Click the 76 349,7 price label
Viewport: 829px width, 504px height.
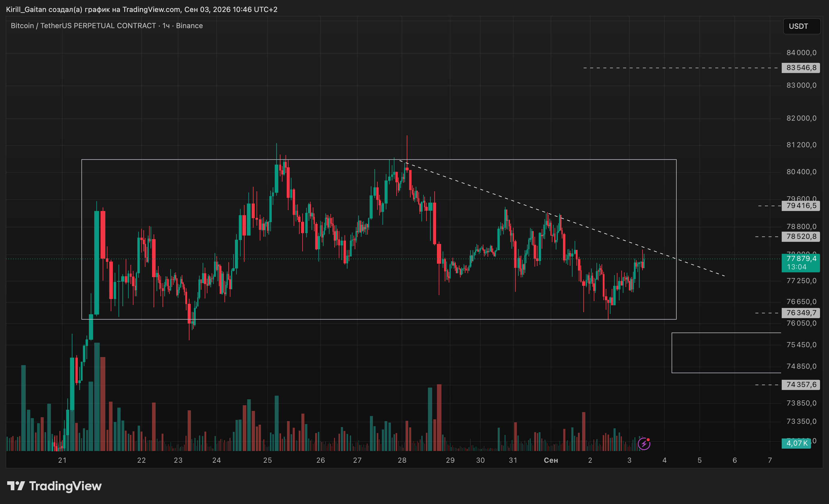[x=801, y=313]
